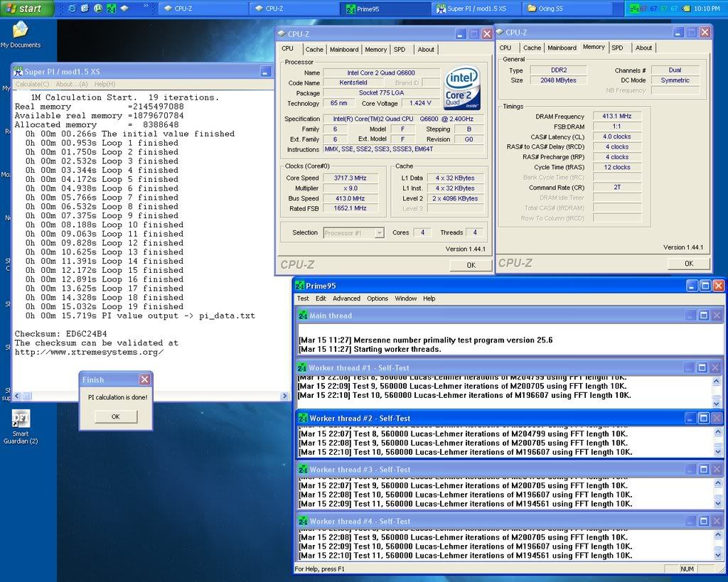
Task: Launch Prime95 from the Quick Launch bar
Action: pyautogui.click(x=112, y=9)
